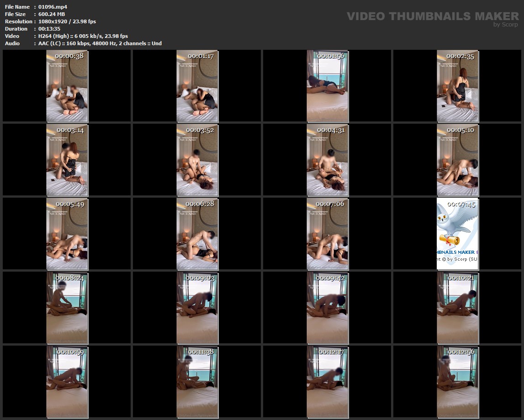
Task: Select the thumbnail at 00:08:24
Action: [67, 308]
